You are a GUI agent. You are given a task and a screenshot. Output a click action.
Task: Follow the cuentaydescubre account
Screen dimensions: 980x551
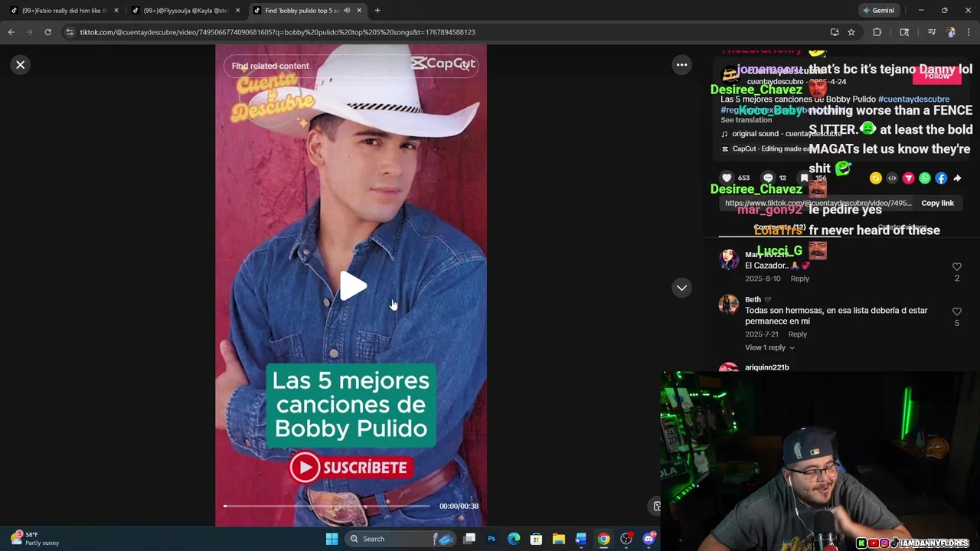[936, 76]
